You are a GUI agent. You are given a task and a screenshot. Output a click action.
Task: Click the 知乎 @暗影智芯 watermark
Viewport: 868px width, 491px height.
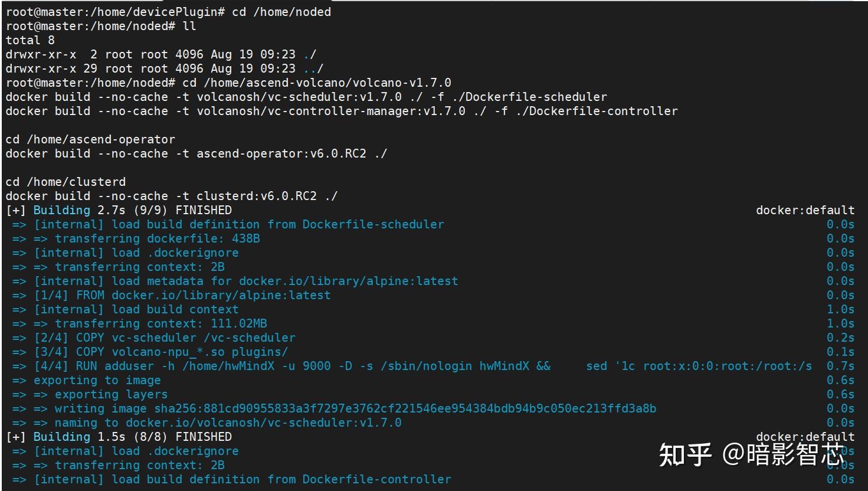pyautogui.click(x=751, y=454)
